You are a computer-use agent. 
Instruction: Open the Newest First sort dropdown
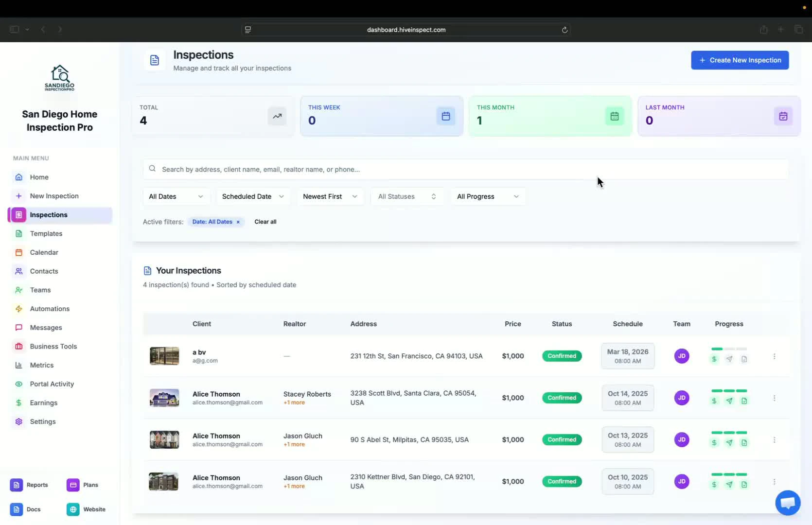tap(330, 196)
